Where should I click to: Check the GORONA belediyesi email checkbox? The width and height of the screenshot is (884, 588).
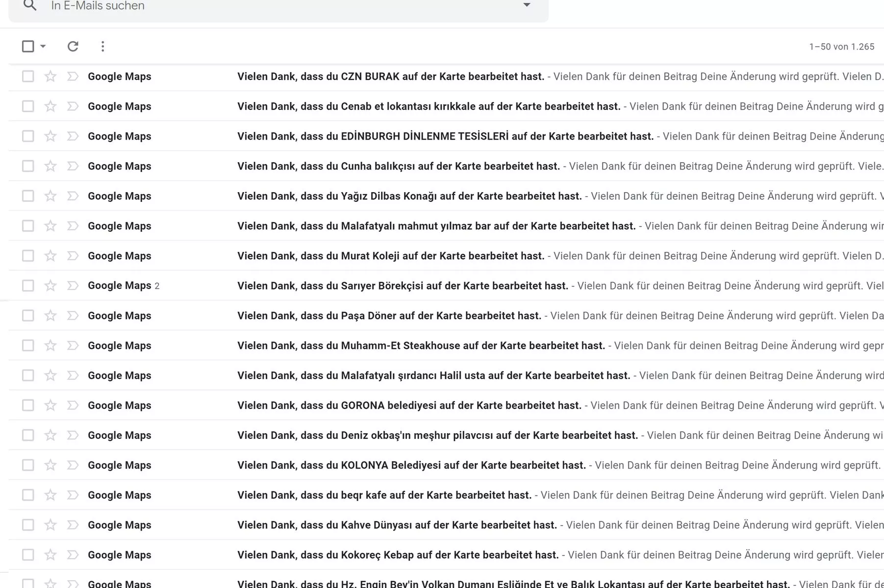tap(28, 405)
